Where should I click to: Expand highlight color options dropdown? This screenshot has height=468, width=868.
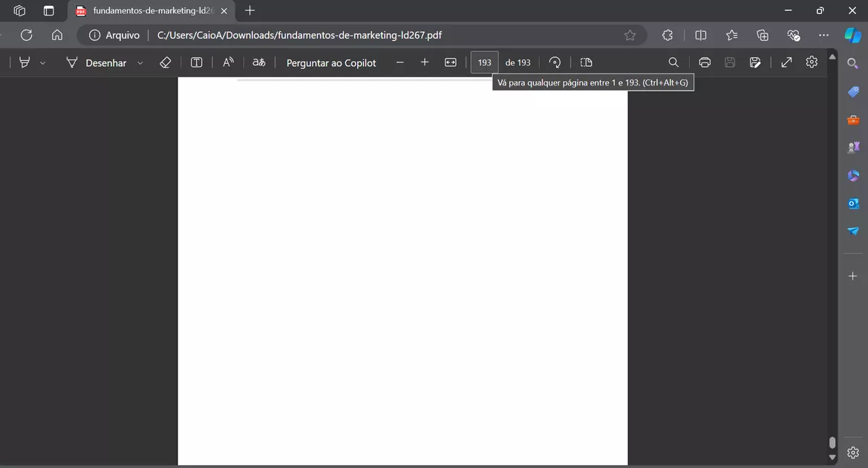click(x=42, y=63)
